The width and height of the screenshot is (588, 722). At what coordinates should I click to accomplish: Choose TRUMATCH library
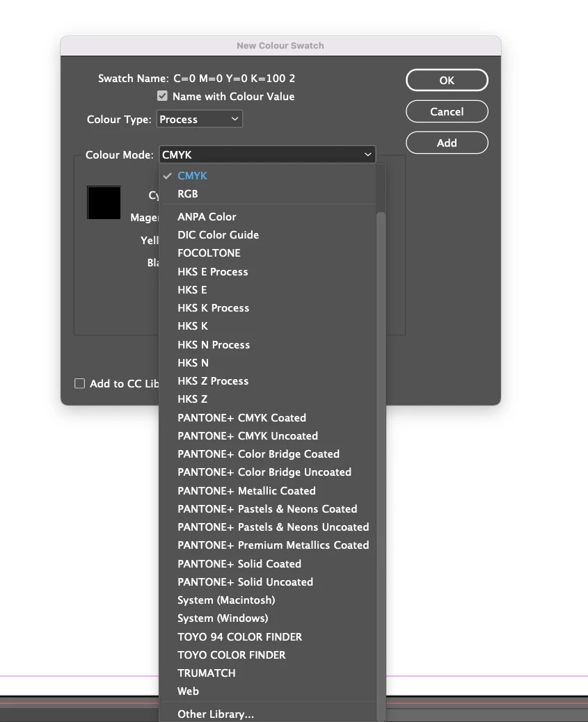[x=267, y=673]
